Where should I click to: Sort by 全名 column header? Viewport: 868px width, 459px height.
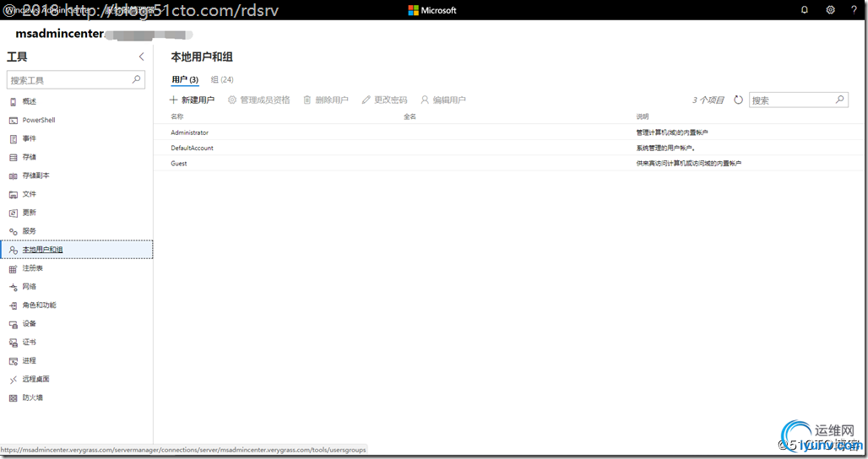point(410,116)
